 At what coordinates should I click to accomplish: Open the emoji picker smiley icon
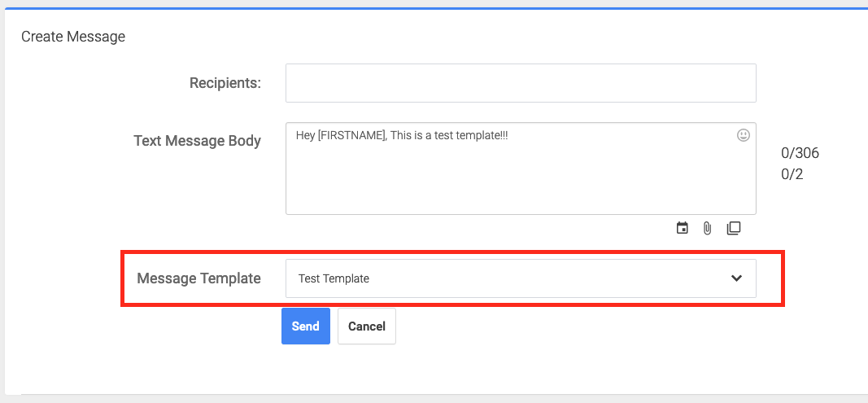(744, 134)
